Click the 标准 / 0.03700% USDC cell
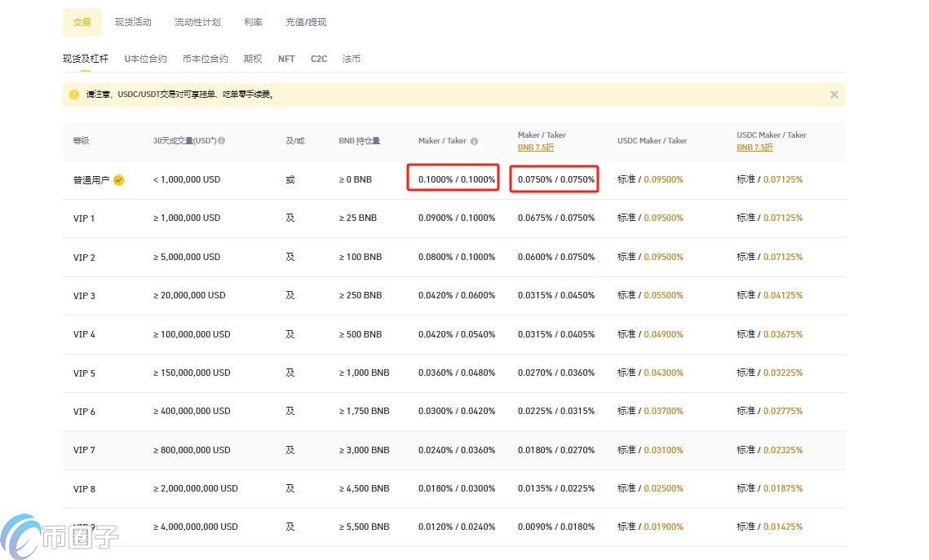Viewport: 929px width, 560px height. coord(651,411)
